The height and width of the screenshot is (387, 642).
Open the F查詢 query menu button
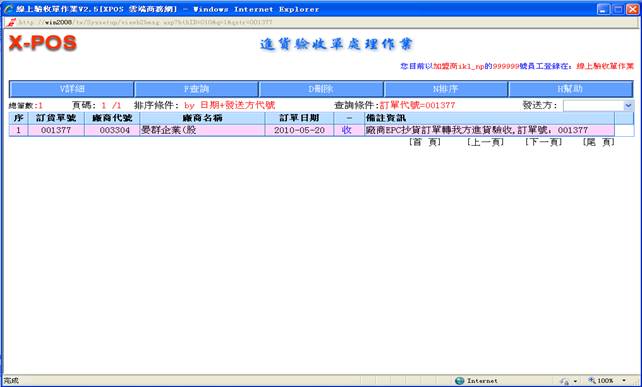coord(197,89)
